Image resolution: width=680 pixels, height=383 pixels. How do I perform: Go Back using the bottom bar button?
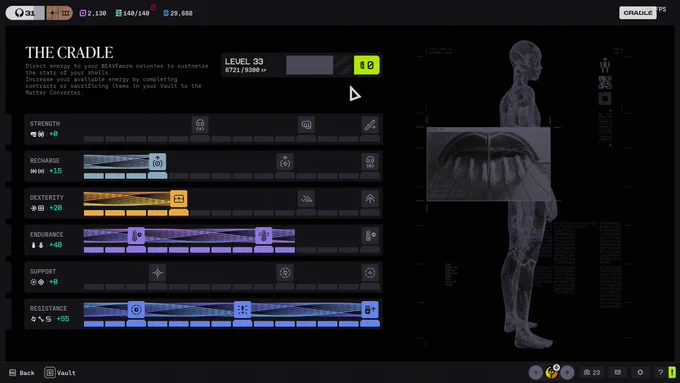[x=22, y=373]
